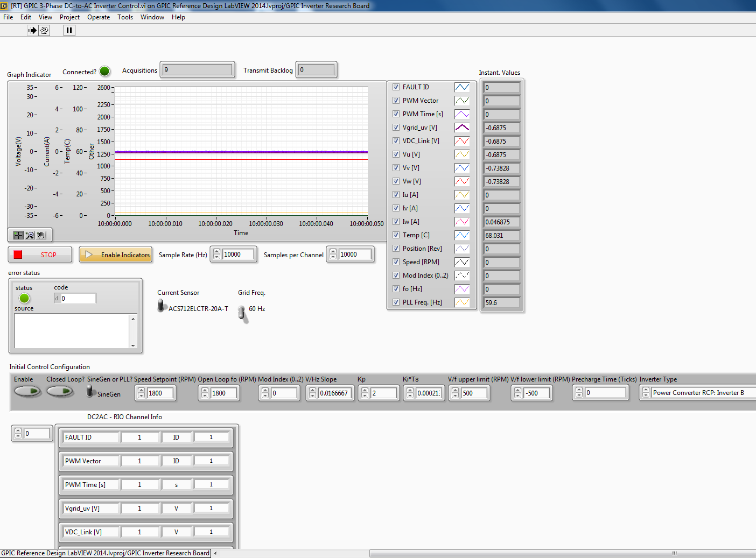Open the Project menu
Image resolution: width=756 pixels, height=558 pixels.
tap(70, 17)
